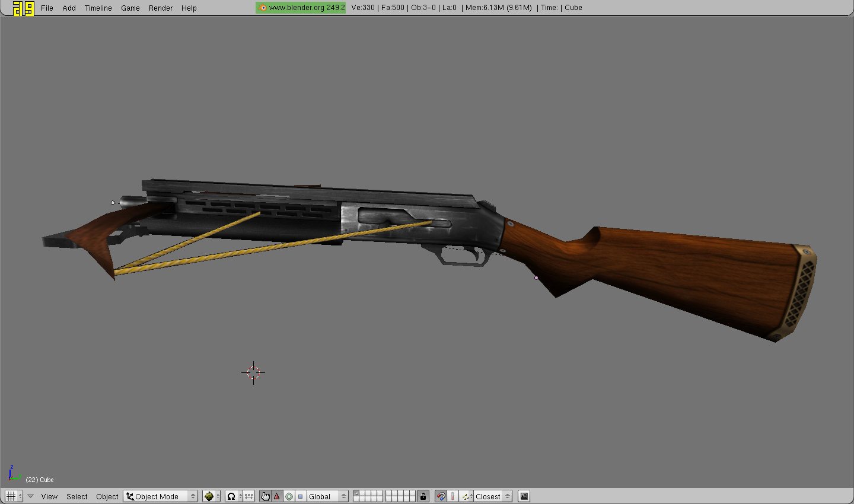
Task: Select the translate manipulator triangle icon
Action: (x=277, y=496)
